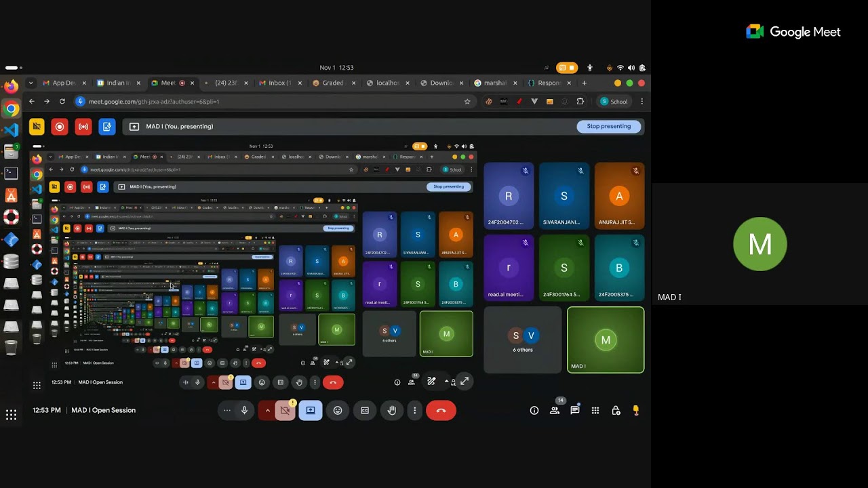Image resolution: width=868 pixels, height=488 pixels.
Task: Turn on closed captions
Action: (x=365, y=410)
